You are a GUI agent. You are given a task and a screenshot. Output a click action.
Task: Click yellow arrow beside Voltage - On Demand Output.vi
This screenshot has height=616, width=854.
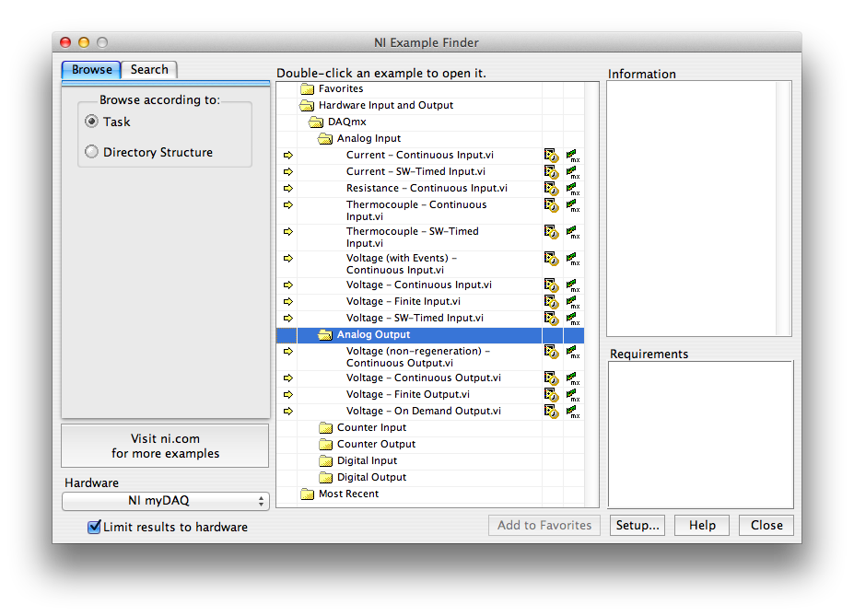point(288,412)
